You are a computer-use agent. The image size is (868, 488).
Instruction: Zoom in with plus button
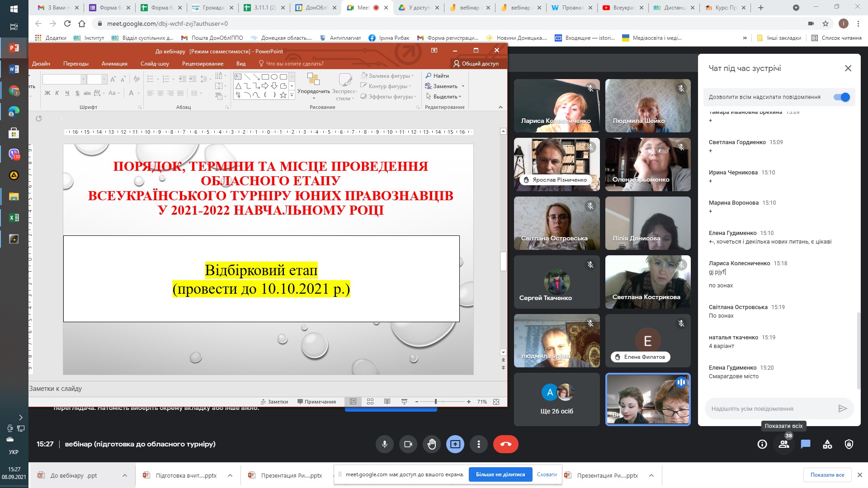click(x=469, y=402)
